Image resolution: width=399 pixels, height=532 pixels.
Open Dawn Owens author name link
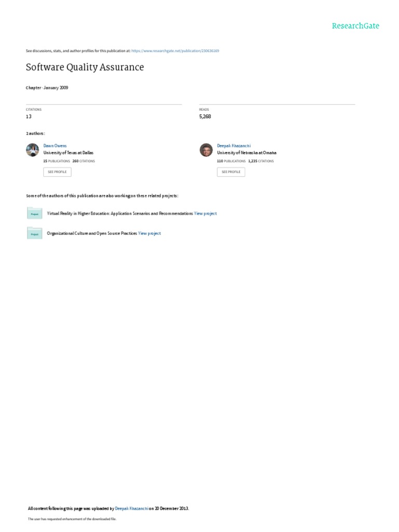point(55,146)
